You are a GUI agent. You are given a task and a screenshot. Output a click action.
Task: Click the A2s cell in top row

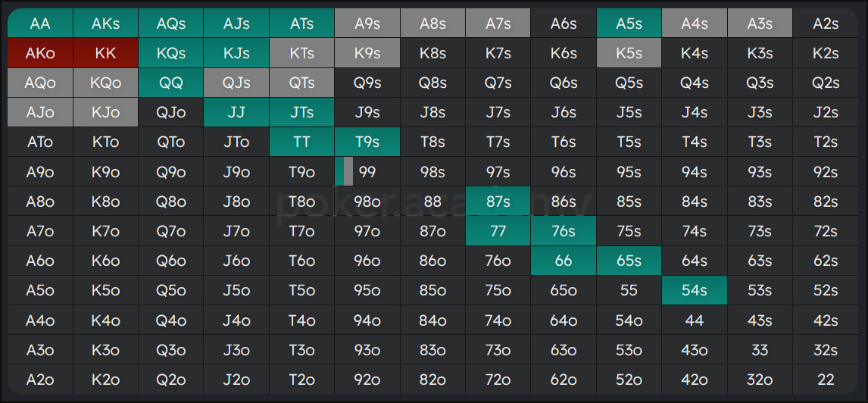(x=826, y=23)
